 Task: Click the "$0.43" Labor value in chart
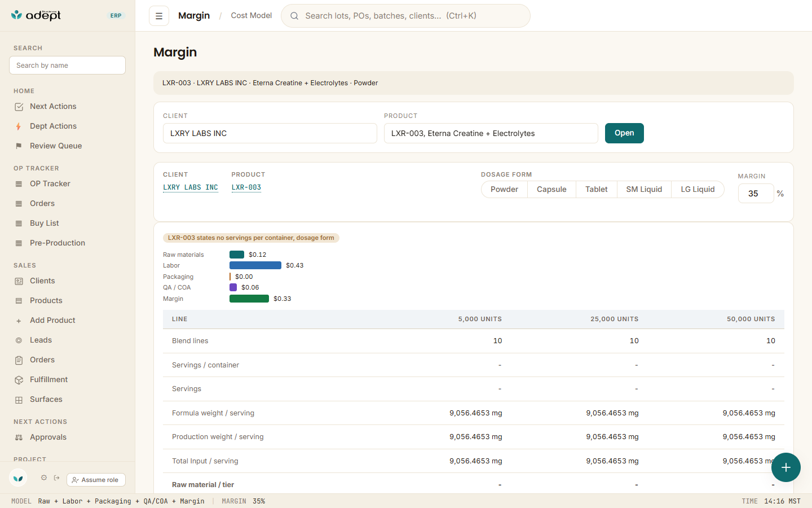point(295,265)
